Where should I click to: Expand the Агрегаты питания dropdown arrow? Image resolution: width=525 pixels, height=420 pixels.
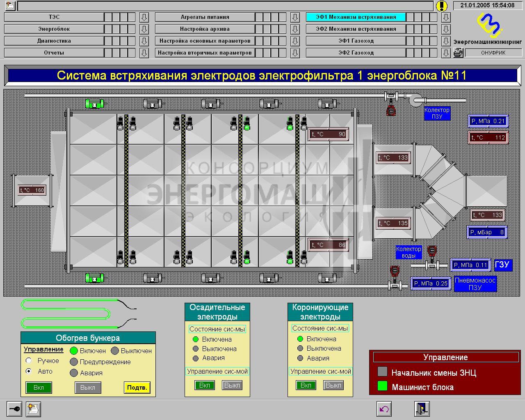pyautogui.click(x=295, y=17)
